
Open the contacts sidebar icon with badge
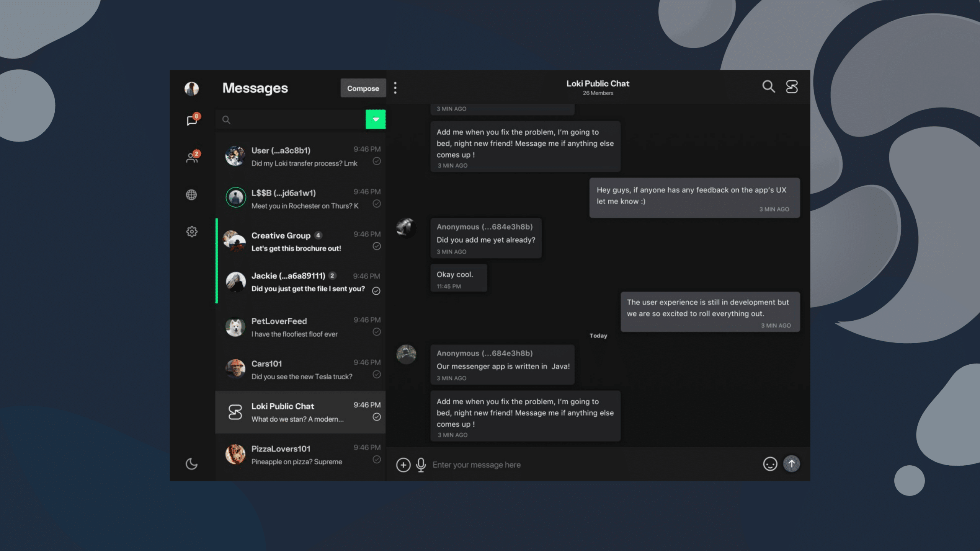(x=193, y=157)
